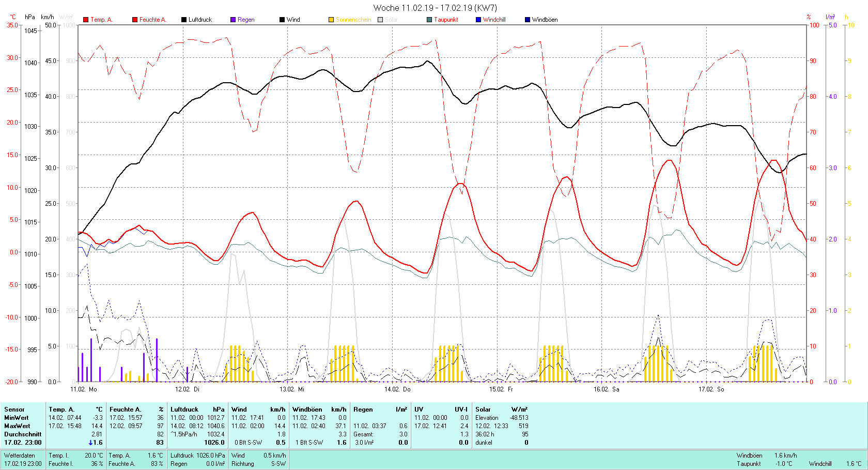Screen dimensions: 868x470
Task: Click the maximum gust value '37.1'
Action: click(x=340, y=426)
